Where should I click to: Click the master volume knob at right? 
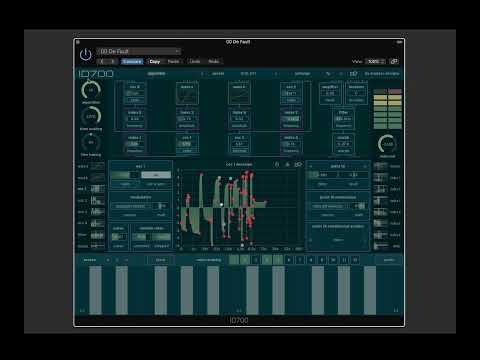tap(387, 144)
